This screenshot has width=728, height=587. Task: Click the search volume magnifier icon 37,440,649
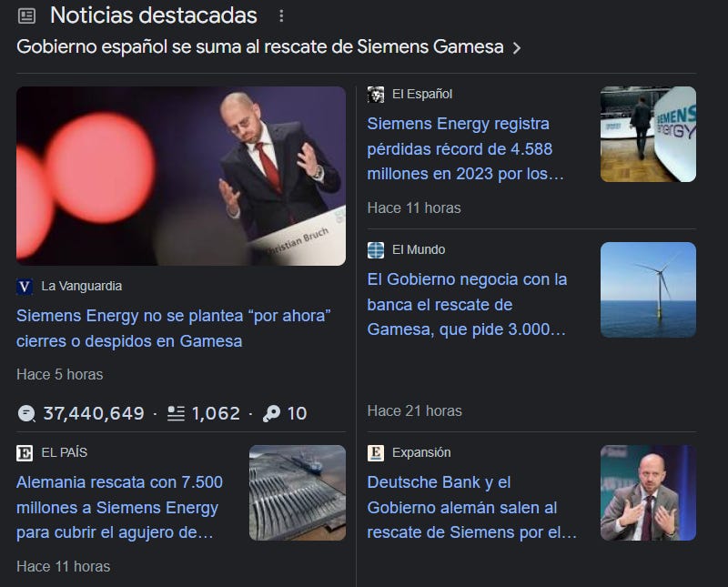click(26, 413)
